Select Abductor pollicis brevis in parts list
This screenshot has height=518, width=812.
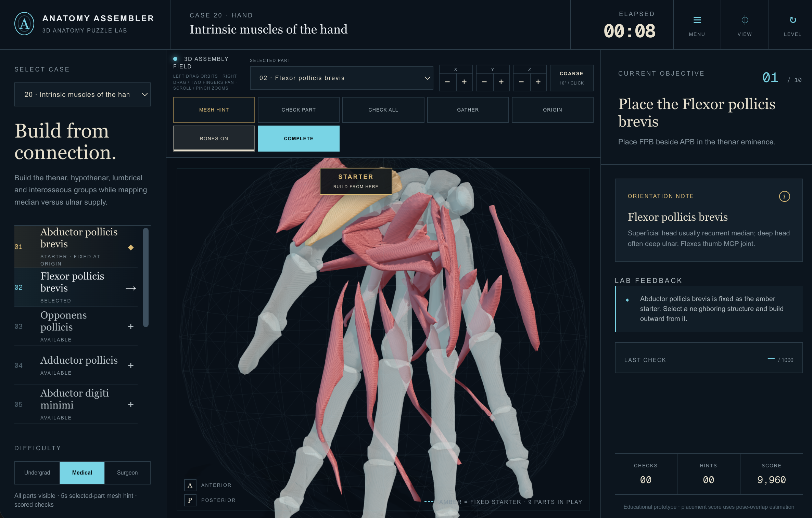point(76,247)
